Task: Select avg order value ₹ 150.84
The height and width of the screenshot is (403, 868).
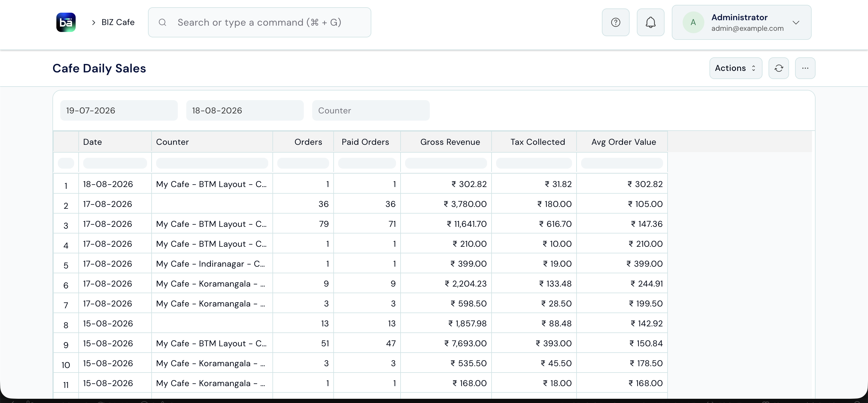Action: click(622, 343)
